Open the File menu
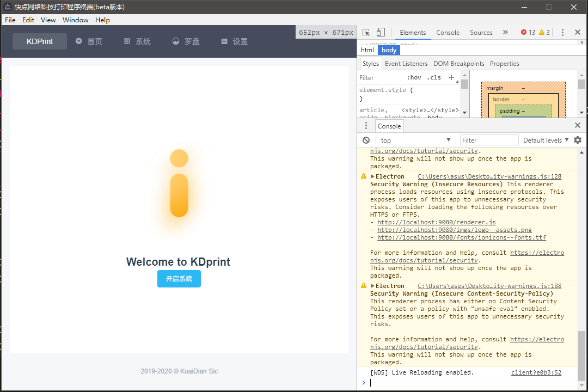The height and width of the screenshot is (392, 588). [10, 20]
